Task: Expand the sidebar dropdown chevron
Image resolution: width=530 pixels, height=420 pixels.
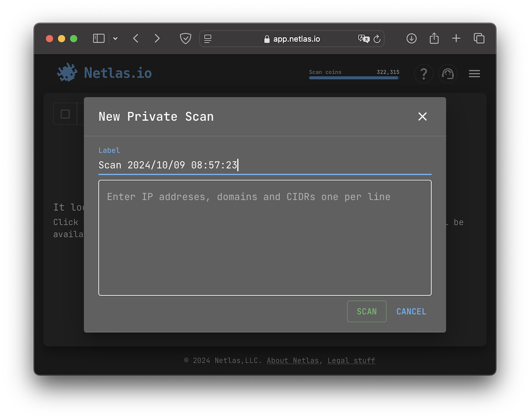Action: point(115,39)
